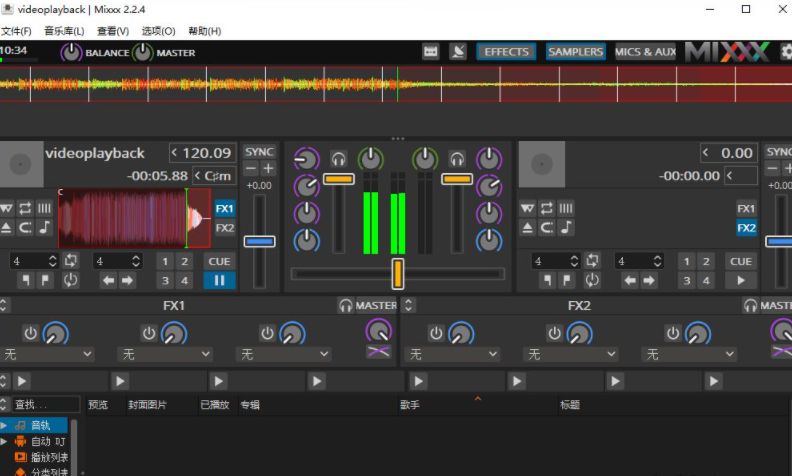
Task: Activate the beatloop button on left deck
Action: pyautogui.click(x=71, y=261)
